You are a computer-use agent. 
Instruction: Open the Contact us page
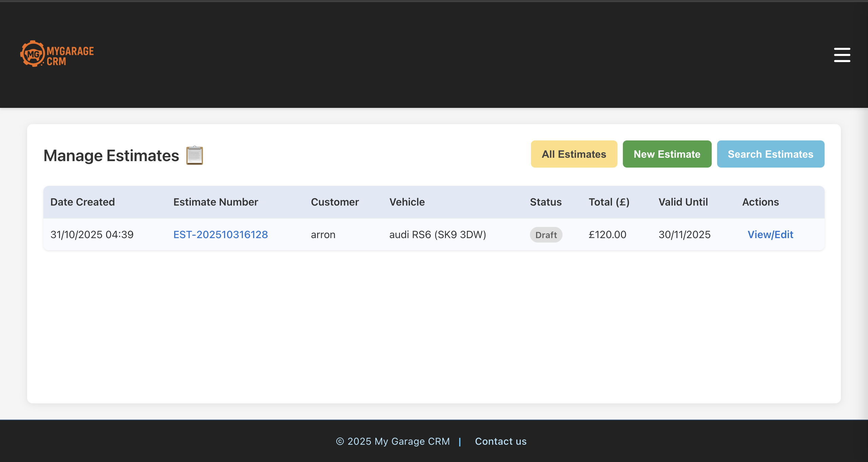501,441
